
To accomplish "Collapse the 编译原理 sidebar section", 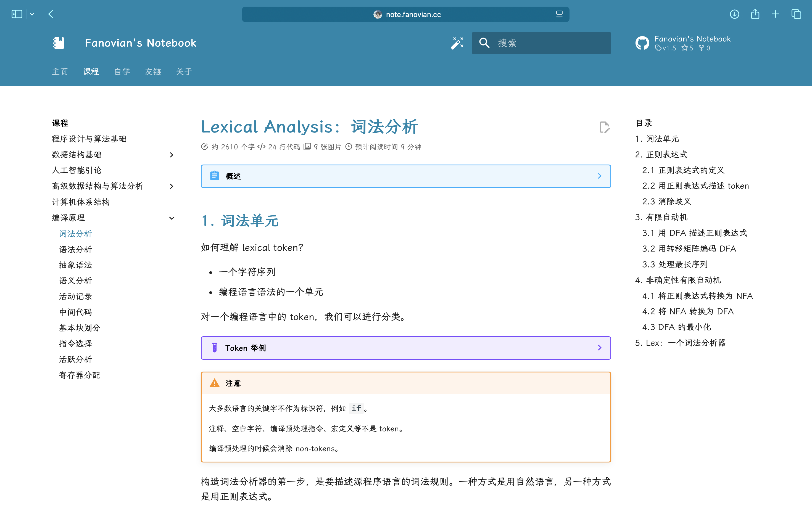I will [172, 218].
